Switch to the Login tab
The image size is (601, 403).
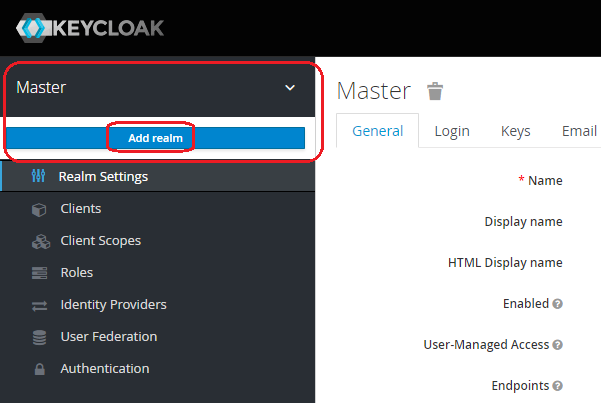pos(452,131)
